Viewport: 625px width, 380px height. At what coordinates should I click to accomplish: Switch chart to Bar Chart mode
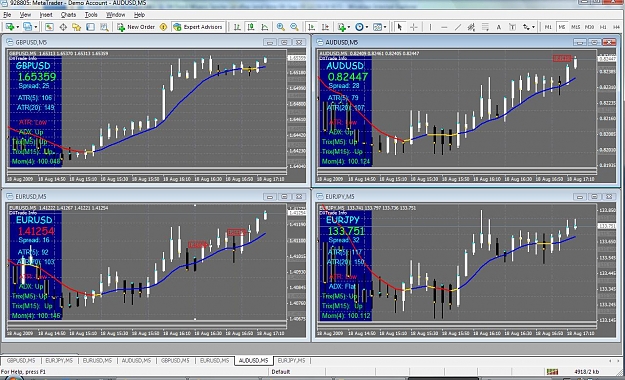(x=237, y=27)
